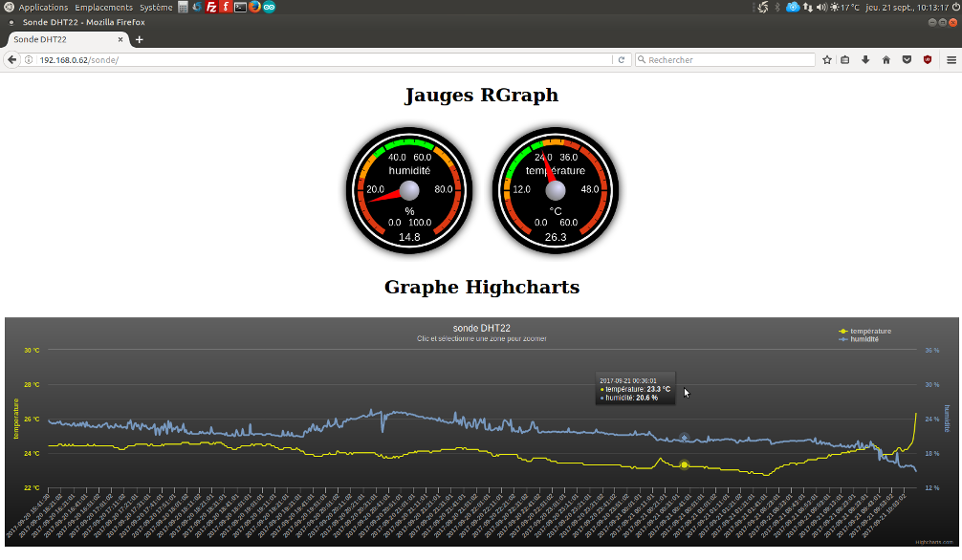962x560 pixels.
Task: Click the Firefox back arrow button
Action: (x=12, y=59)
